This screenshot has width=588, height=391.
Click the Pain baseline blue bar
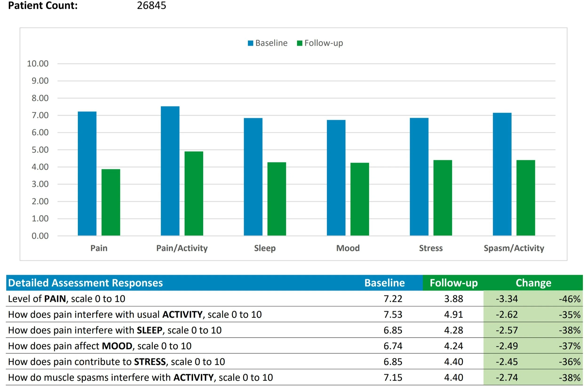point(87,173)
